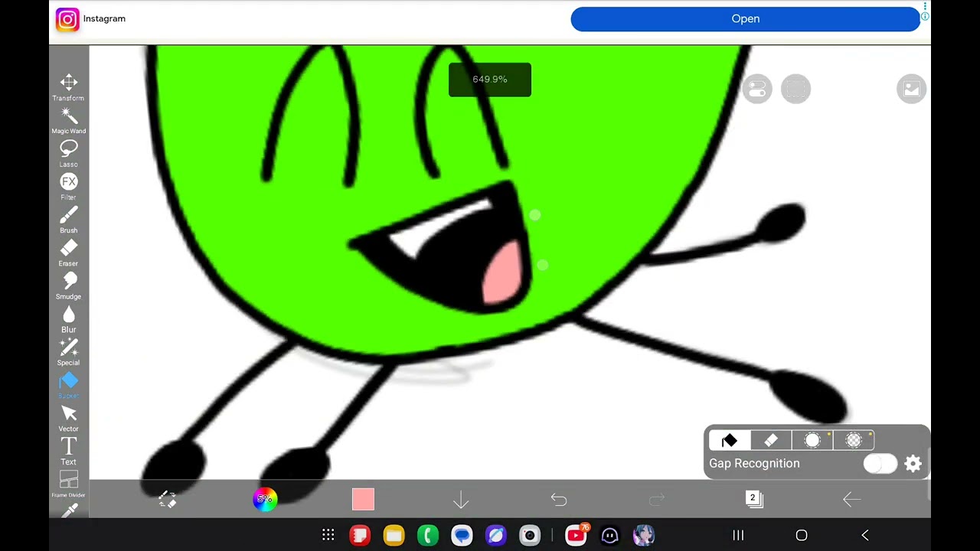This screenshot has width=980, height=551.
Task: Redo the undone action
Action: pos(657,500)
